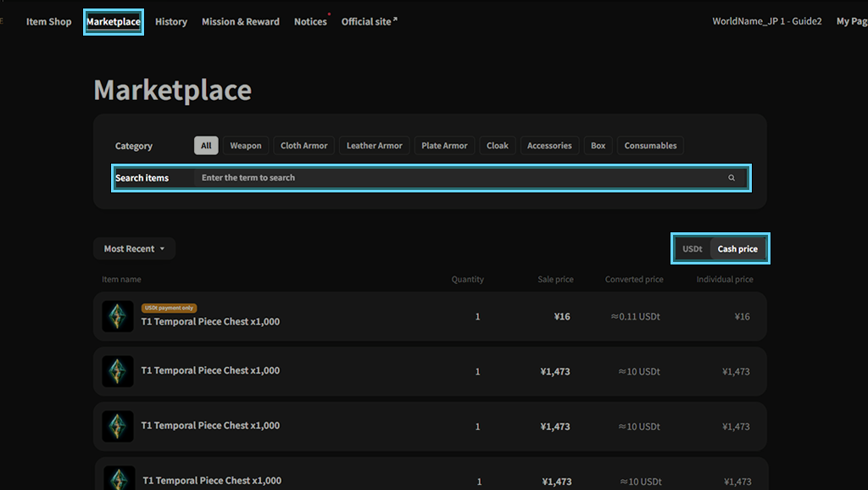Filter by Weapon category
868x490 pixels.
point(246,146)
